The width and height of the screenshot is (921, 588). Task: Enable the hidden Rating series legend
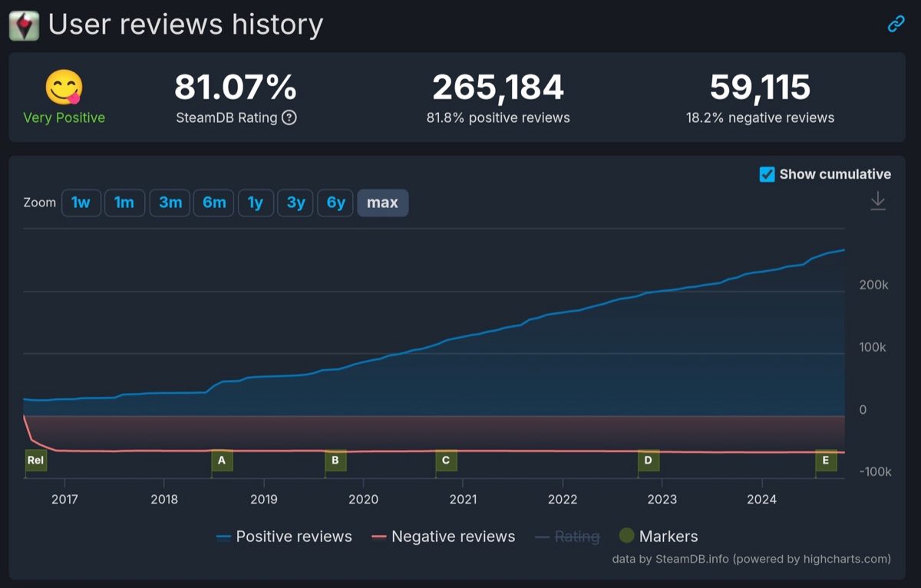click(567, 537)
